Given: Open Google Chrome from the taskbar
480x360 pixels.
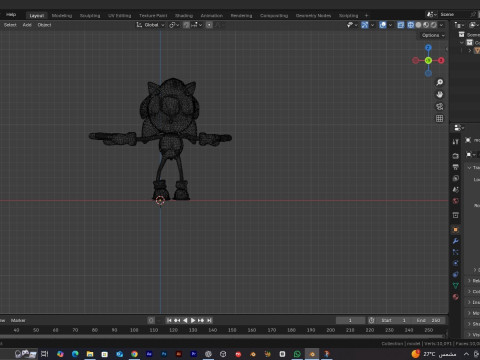Looking at the screenshot, I should (x=134, y=354).
